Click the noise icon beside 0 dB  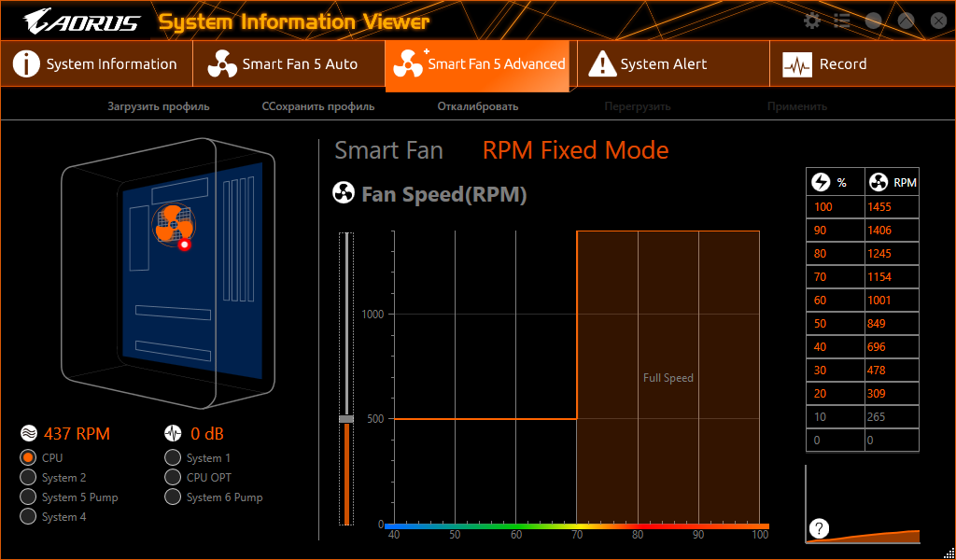tap(173, 433)
